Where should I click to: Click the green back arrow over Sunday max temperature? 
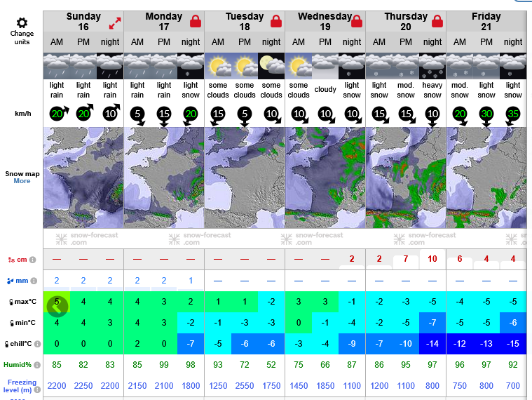point(57,307)
